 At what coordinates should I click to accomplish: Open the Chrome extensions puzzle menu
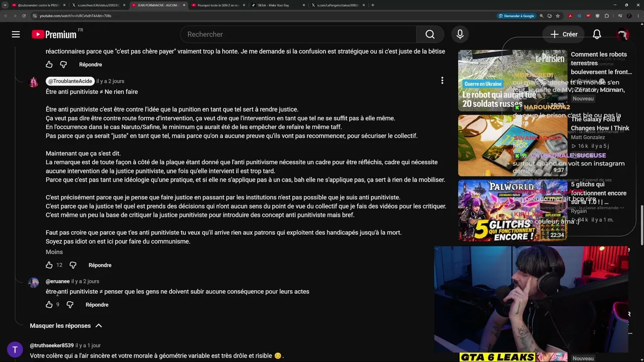pyautogui.click(x=606, y=16)
